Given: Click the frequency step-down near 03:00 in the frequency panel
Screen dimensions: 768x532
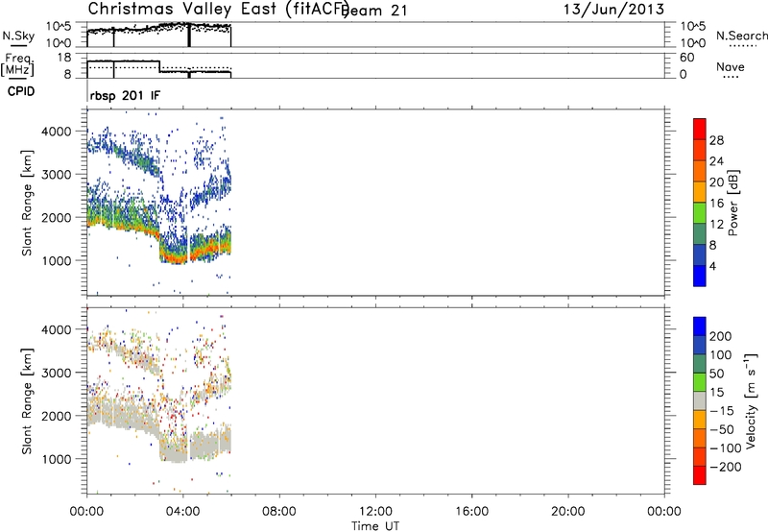Looking at the screenshot, I should tap(159, 66).
